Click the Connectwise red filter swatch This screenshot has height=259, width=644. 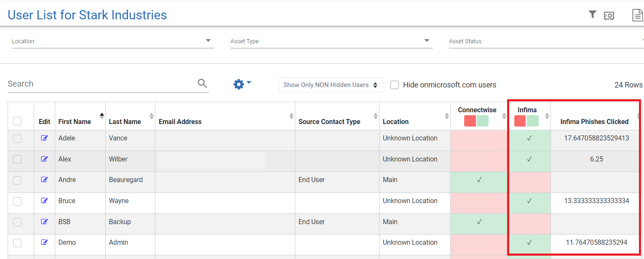[470, 121]
